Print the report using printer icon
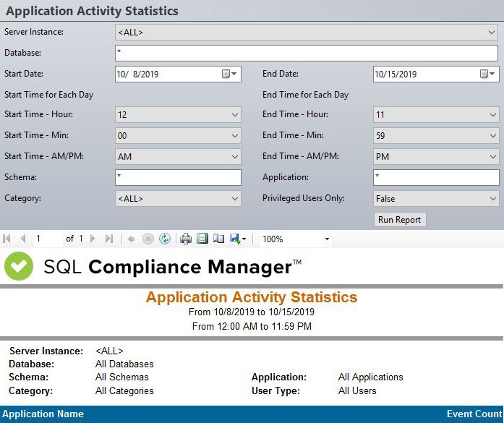 (186, 239)
